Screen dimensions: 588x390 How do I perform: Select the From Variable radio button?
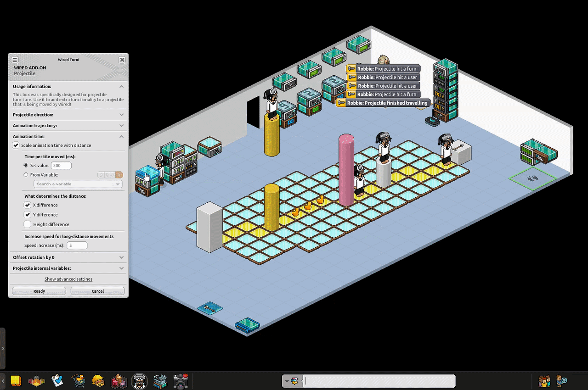[26, 175]
